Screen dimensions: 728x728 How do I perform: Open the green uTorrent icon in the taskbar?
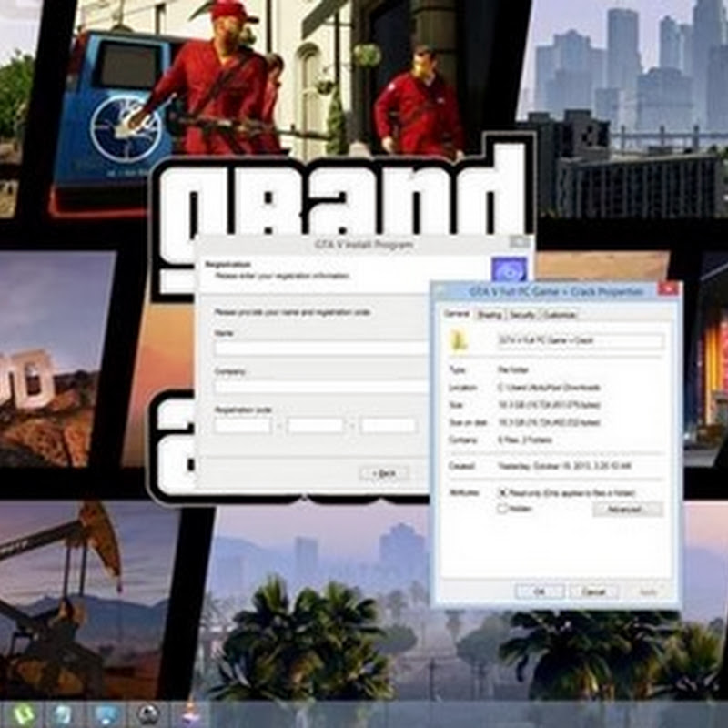pos(22,715)
